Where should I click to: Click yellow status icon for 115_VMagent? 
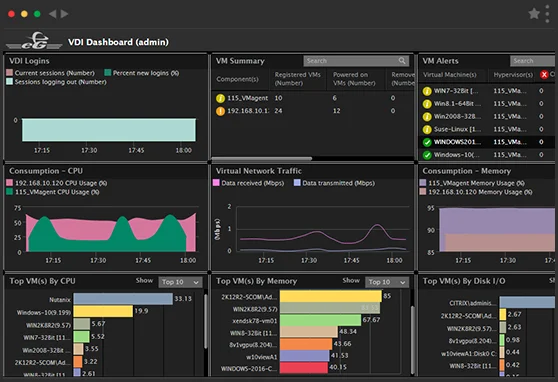(x=220, y=98)
